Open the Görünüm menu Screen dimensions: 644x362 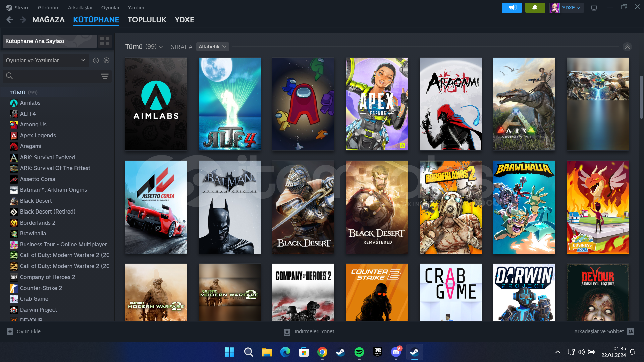[x=49, y=7]
